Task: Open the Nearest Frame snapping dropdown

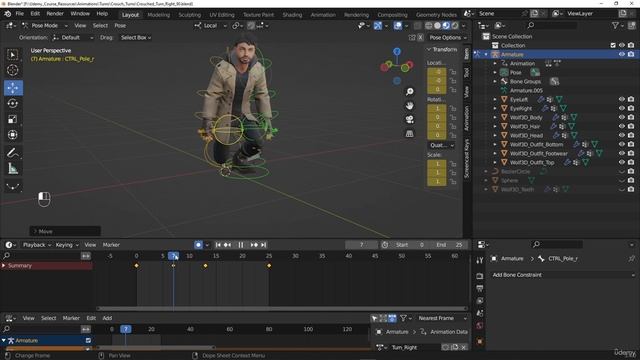Action: (442, 318)
